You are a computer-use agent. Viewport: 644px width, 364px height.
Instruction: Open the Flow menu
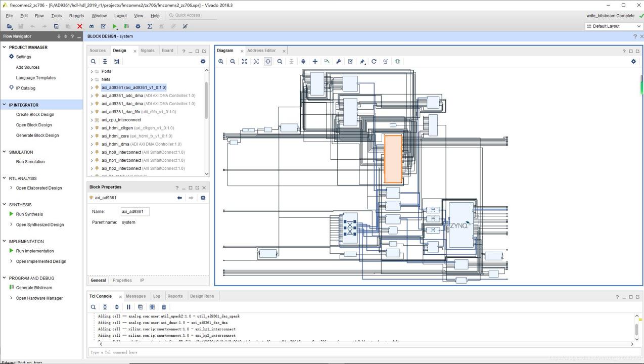(x=39, y=16)
